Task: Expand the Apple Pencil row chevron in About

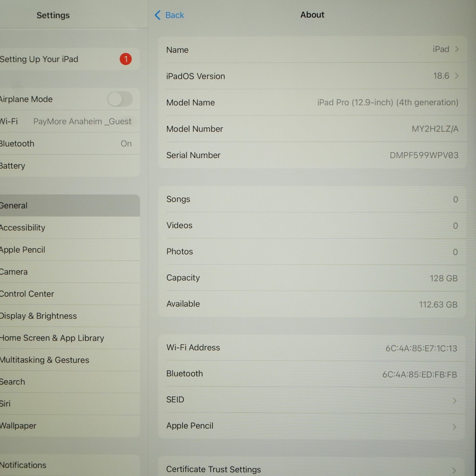Action: pyautogui.click(x=454, y=427)
